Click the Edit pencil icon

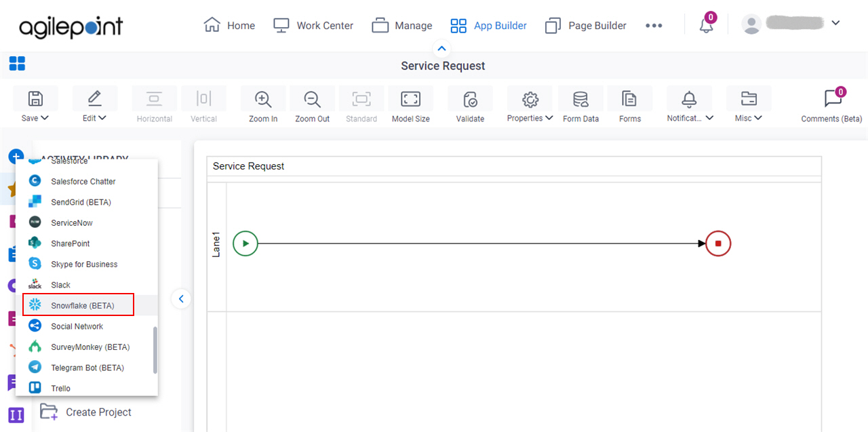[x=94, y=99]
